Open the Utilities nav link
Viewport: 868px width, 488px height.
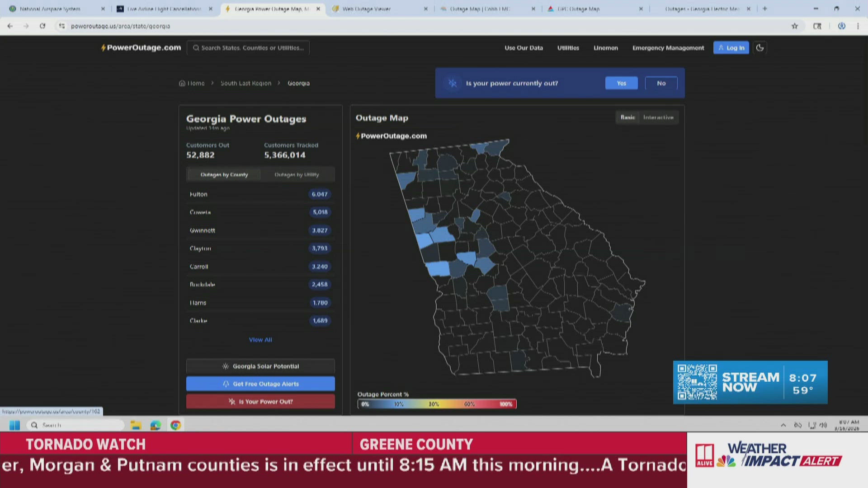tap(568, 48)
